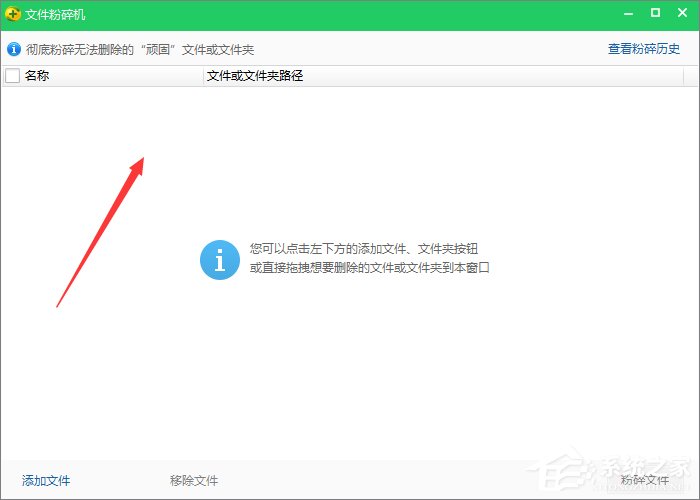Click the hint line about dragging files to 本窗口
This screenshot has width=700, height=500.
(x=369, y=268)
